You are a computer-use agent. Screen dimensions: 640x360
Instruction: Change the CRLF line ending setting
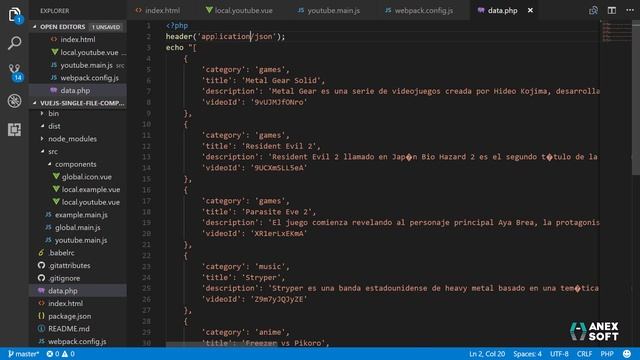pyautogui.click(x=584, y=353)
